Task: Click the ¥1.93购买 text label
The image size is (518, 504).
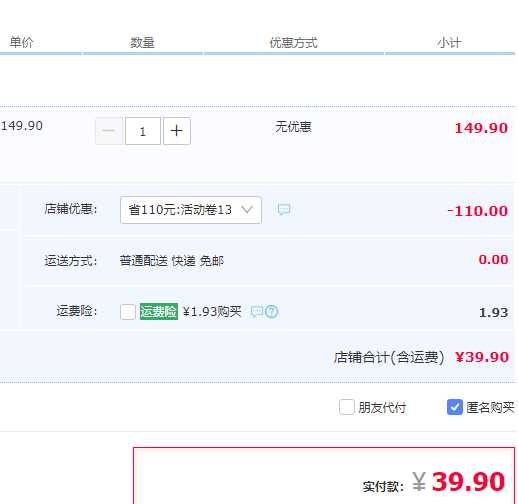Action: click(212, 312)
